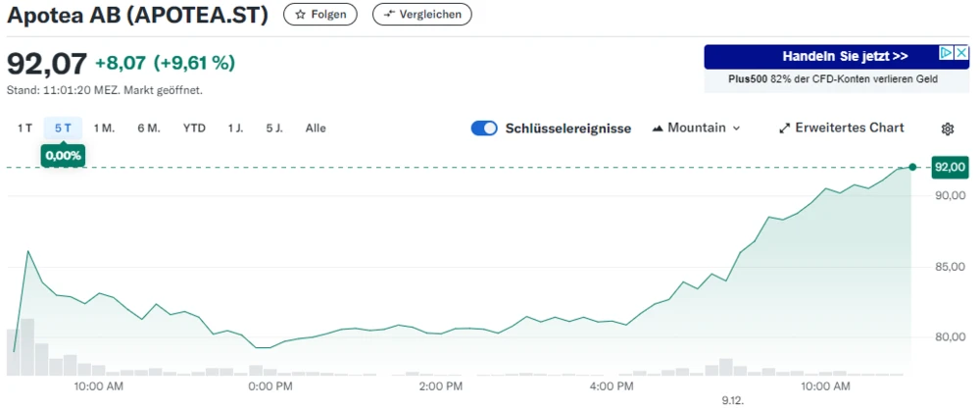Screen dimensions: 980x410
Task: Click the 2:00 PM time axis label
Action: pos(441,386)
